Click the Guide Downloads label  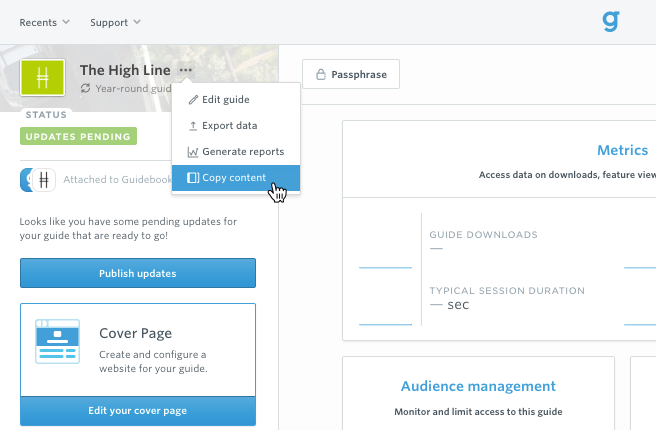tap(484, 235)
